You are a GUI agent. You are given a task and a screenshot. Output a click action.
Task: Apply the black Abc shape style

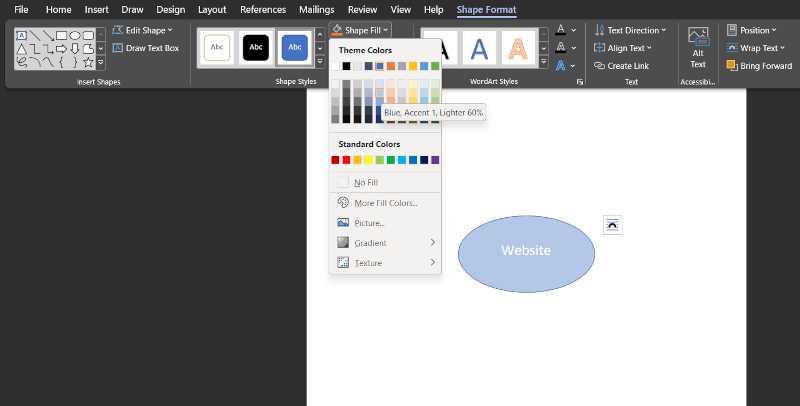257,47
